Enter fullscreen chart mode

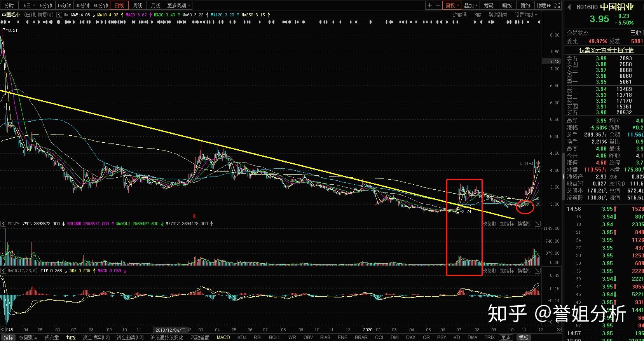557,5
